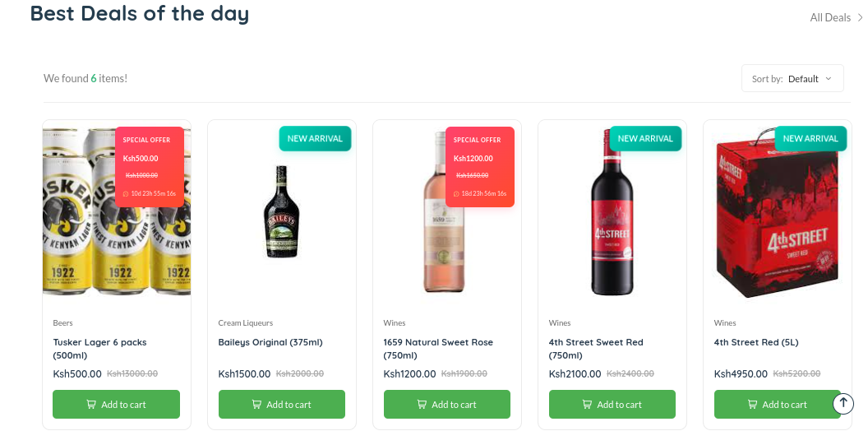Click SPECIAL OFFER badge on Tusker card
The image size is (868, 431).
[146, 140]
